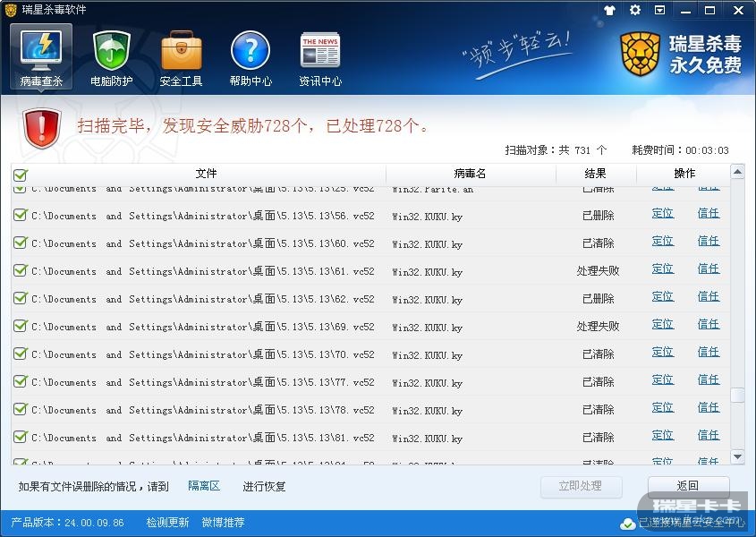
Task: Click the 扫描对象 共 731 个 text
Action: click(556, 150)
